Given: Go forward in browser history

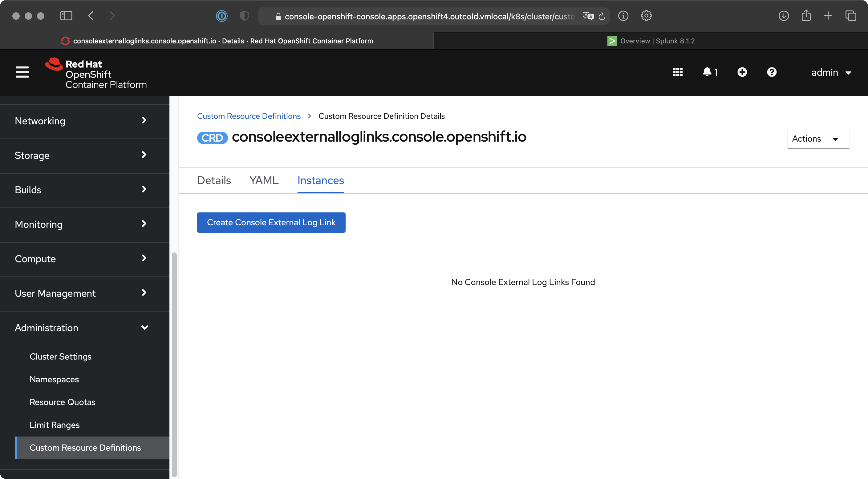Looking at the screenshot, I should point(112,16).
